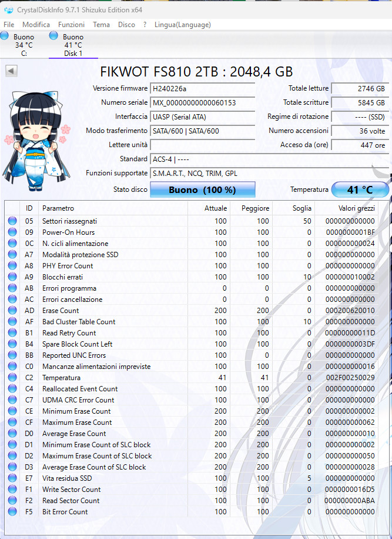Image resolution: width=392 pixels, height=539 pixels.
Task: Select the Read Retry Count row label
Action: pyautogui.click(x=69, y=332)
